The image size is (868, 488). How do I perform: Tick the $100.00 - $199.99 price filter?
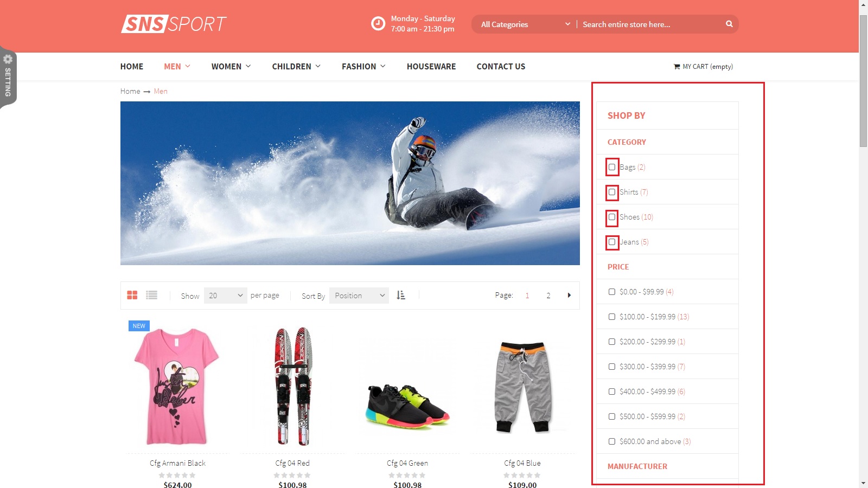[x=612, y=317]
